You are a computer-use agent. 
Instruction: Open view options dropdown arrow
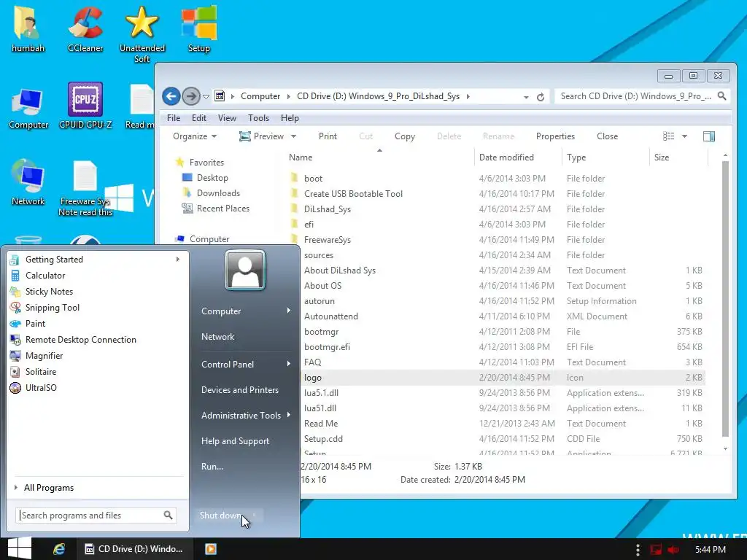click(684, 136)
